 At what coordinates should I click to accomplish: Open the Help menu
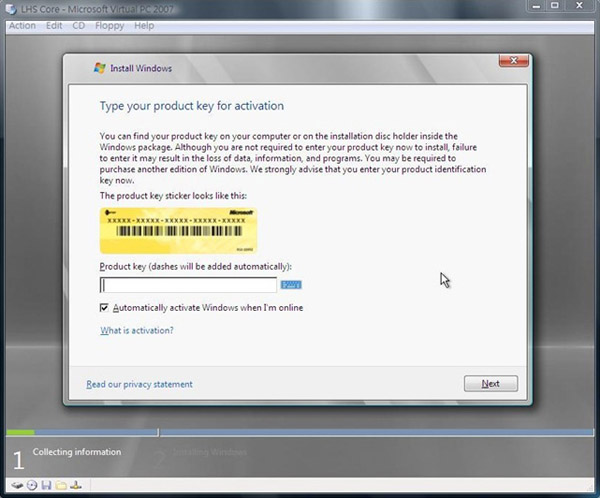click(x=144, y=25)
